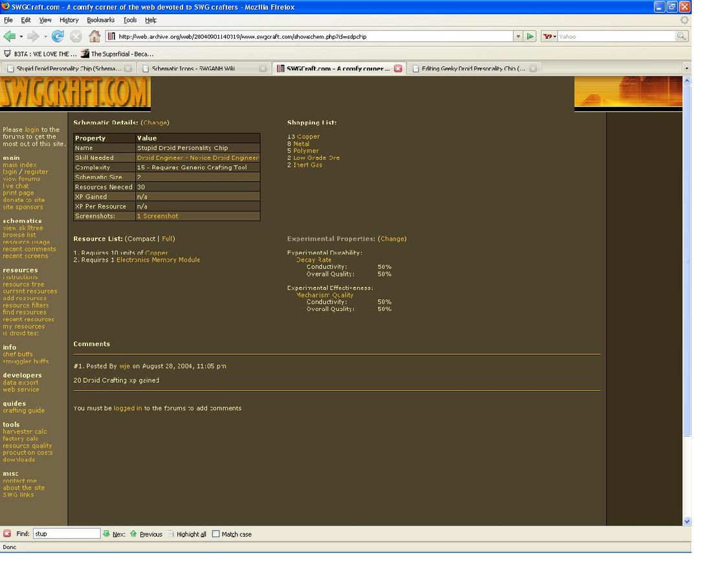
Task: Click the browser Back arrow button
Action: click(9, 36)
